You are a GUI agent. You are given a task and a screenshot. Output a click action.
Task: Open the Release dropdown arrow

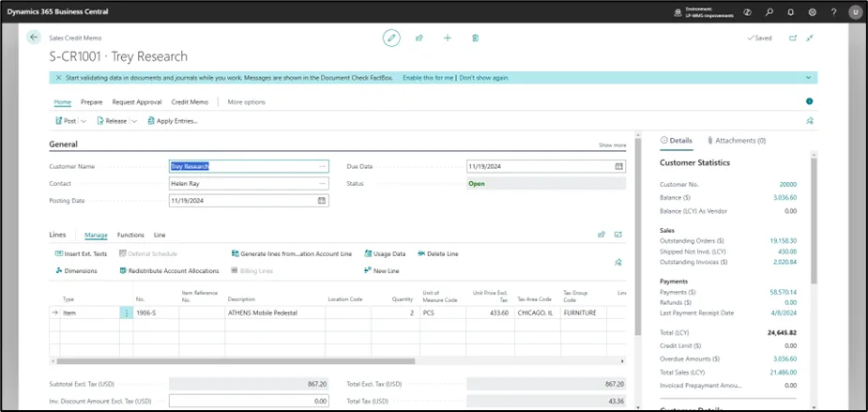(x=134, y=121)
